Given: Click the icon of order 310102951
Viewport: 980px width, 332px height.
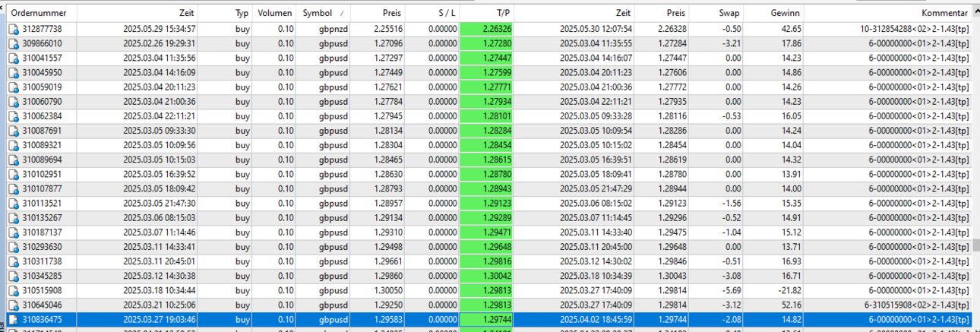Looking at the screenshot, I should (14, 174).
